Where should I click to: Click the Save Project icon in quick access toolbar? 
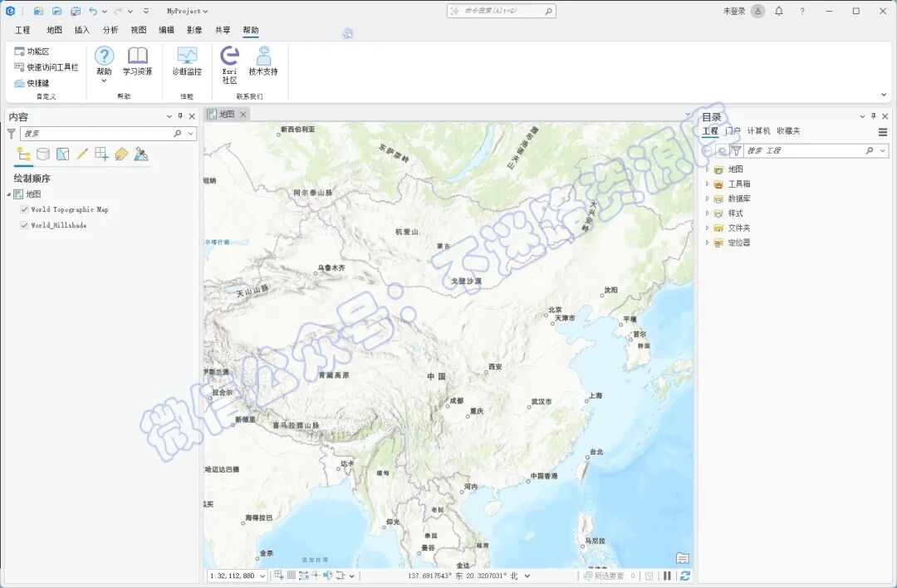(76, 11)
